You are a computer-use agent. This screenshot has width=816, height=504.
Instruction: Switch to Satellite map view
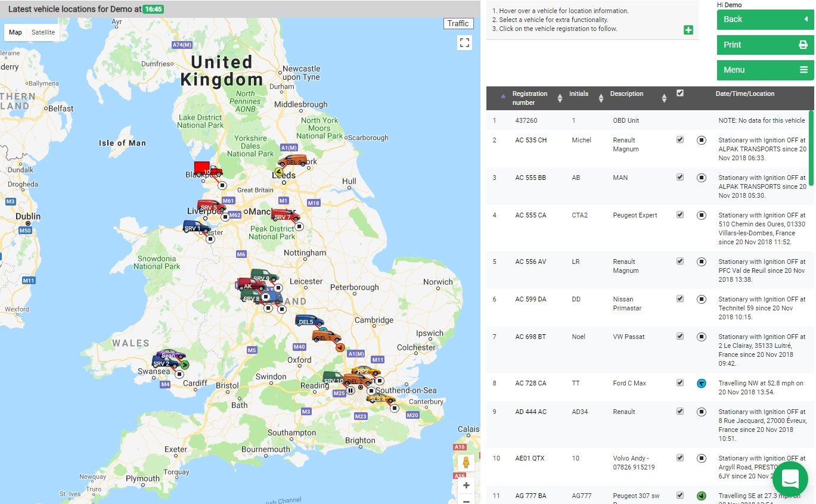pos(43,32)
